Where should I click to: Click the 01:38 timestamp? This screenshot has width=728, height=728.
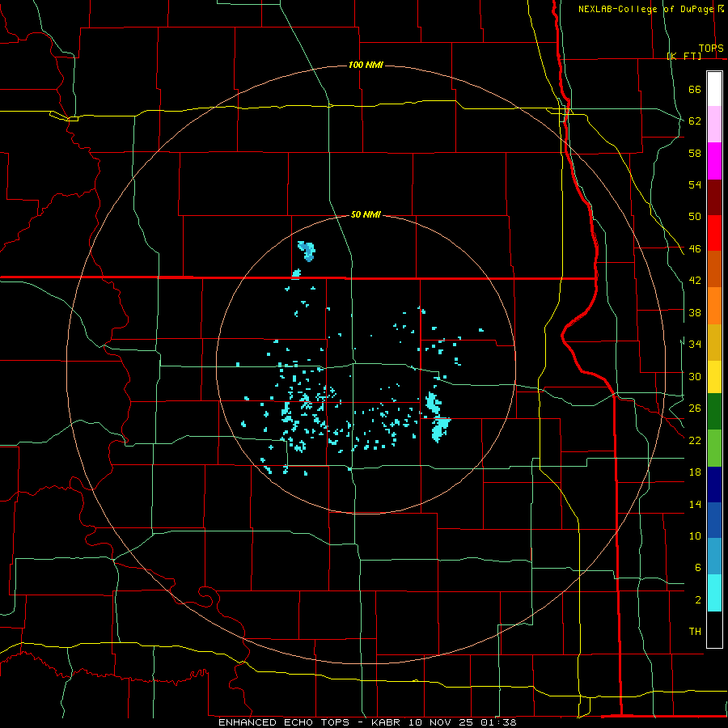click(x=500, y=722)
